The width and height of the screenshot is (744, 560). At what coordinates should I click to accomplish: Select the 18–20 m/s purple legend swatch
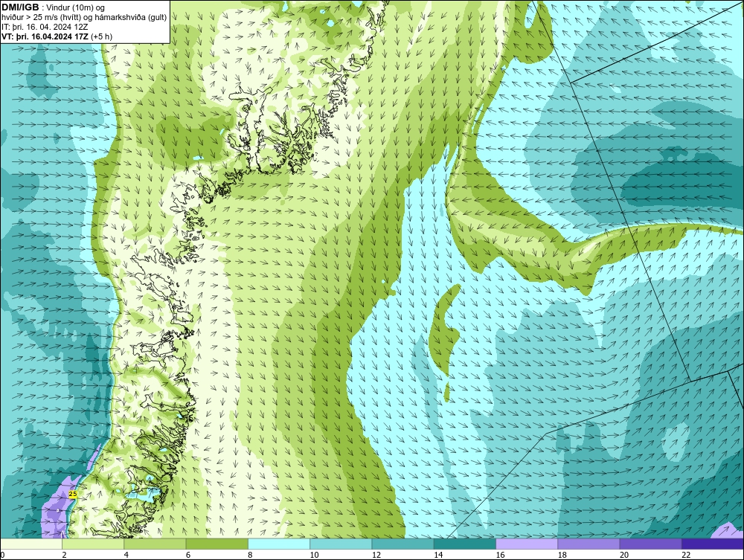tap(589, 544)
